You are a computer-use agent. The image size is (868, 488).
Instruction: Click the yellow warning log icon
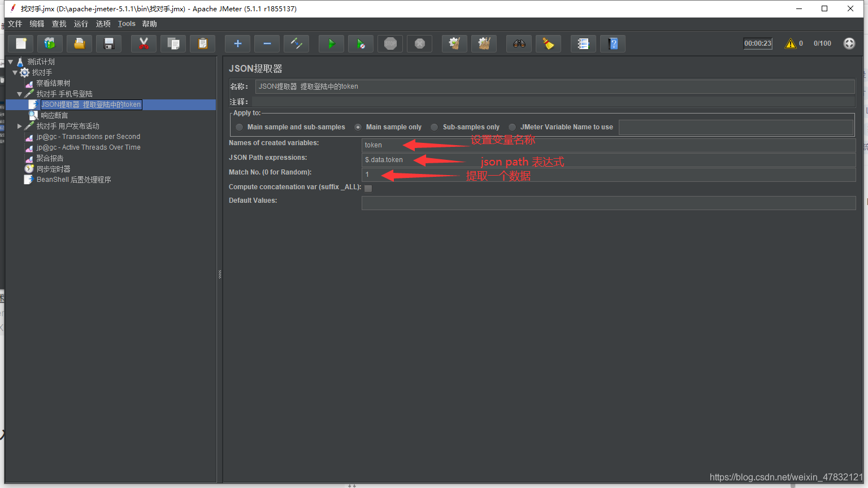coord(791,43)
